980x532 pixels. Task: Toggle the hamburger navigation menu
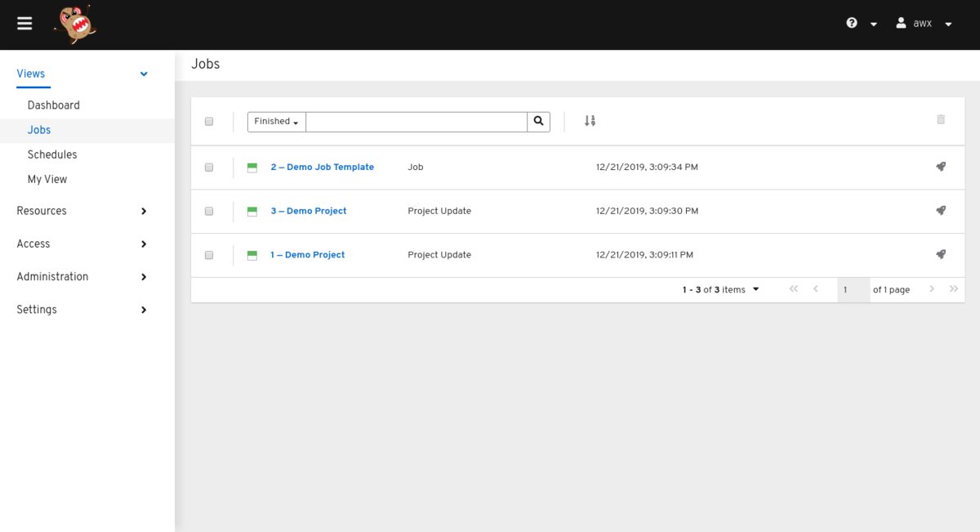[24, 24]
